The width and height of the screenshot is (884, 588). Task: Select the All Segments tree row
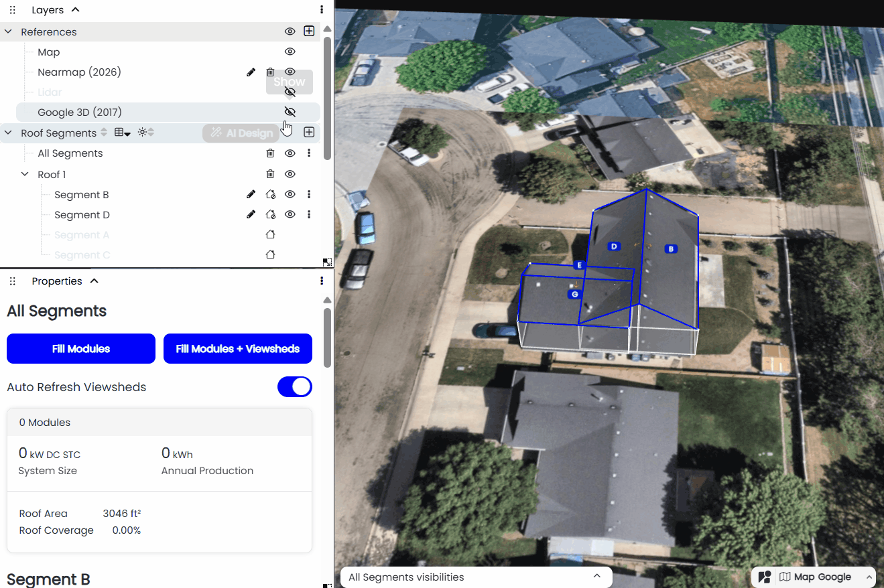click(x=168, y=153)
